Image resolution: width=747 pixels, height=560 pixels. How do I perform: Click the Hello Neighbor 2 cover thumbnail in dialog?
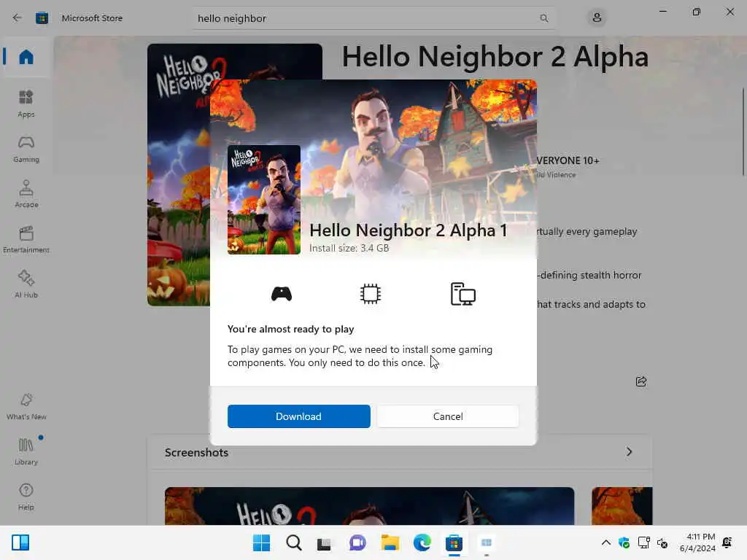[x=264, y=200]
